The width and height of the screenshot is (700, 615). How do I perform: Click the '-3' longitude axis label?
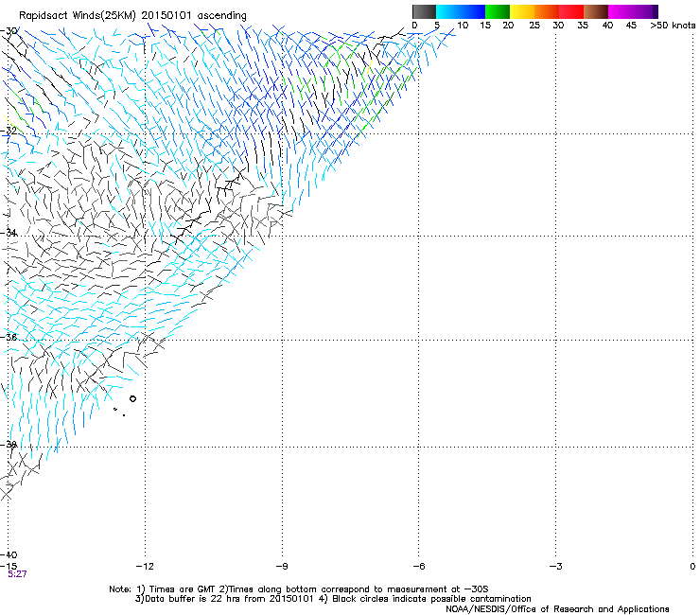tap(555, 567)
